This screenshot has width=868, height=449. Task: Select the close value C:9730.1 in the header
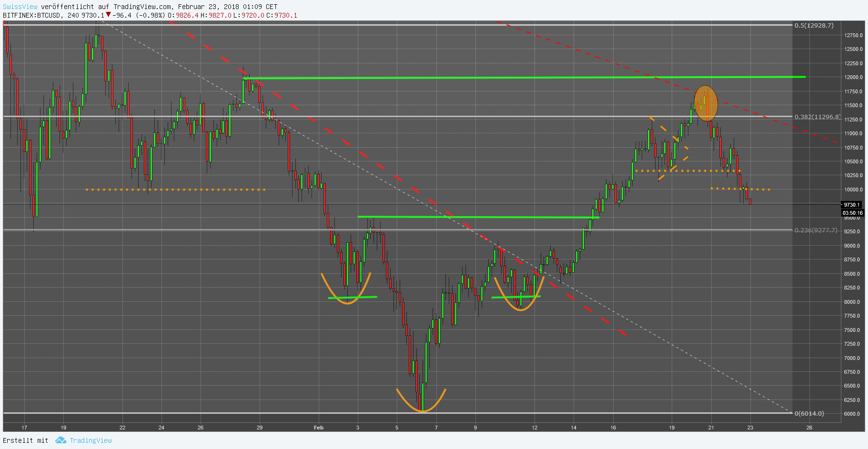click(282, 15)
